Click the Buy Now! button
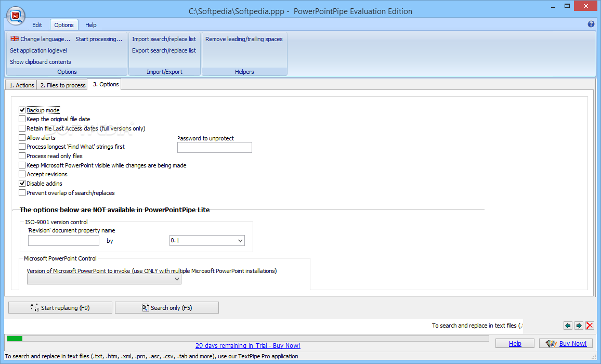The width and height of the screenshot is (601, 364). click(566, 343)
